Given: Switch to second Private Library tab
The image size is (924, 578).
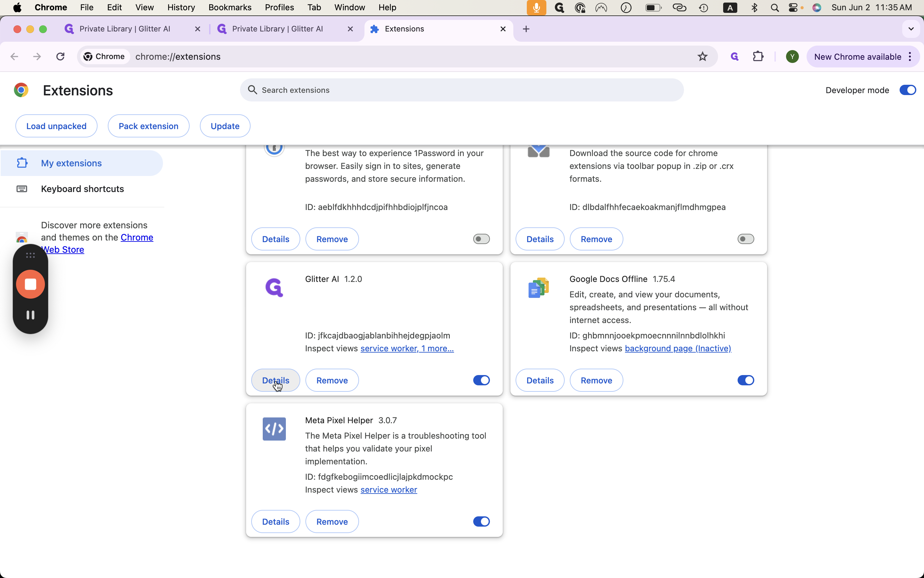Looking at the screenshot, I should pyautogui.click(x=285, y=29).
